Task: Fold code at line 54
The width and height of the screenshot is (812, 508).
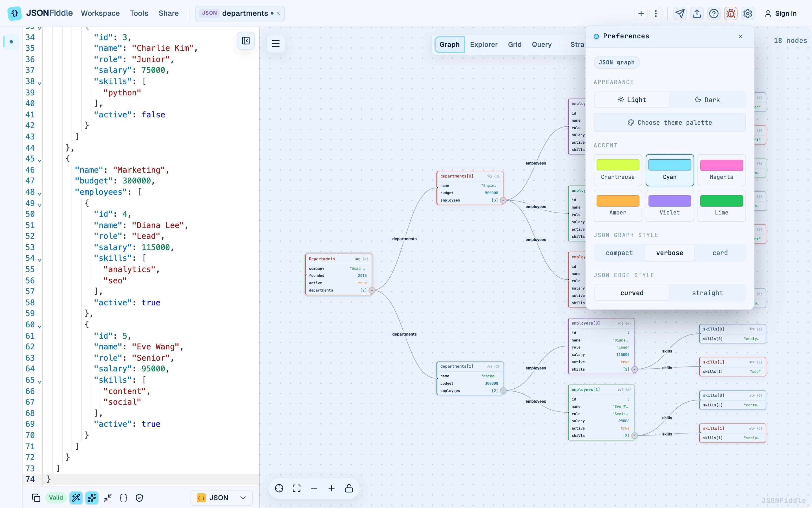Action: pyautogui.click(x=39, y=260)
